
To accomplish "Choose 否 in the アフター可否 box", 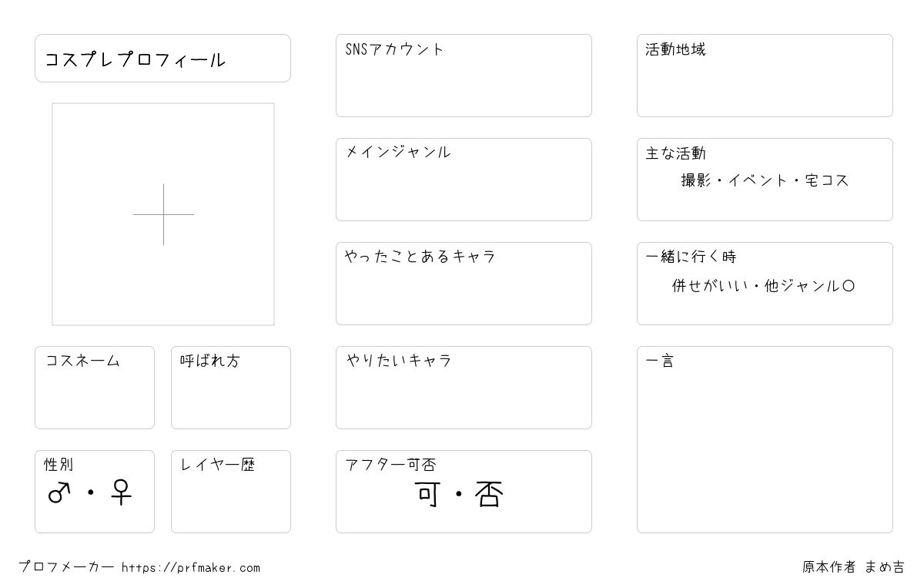I will (x=488, y=494).
